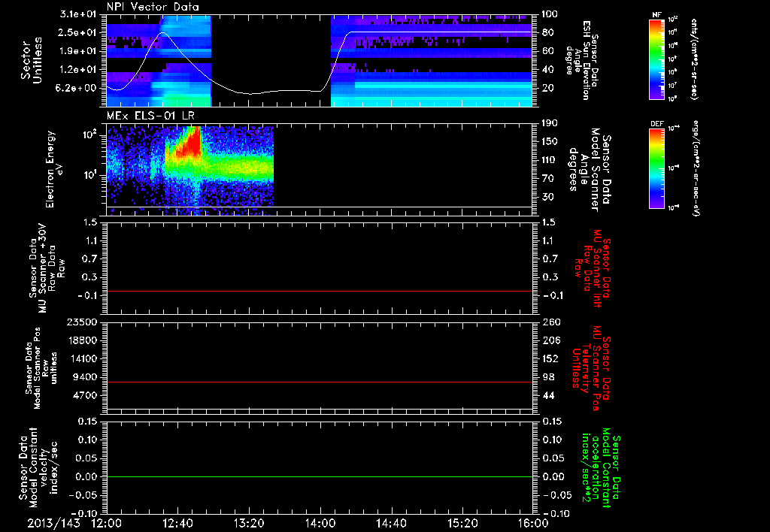Image resolution: width=770 pixels, height=532 pixels.
Task: Click the 12:00 time axis label
Action: (107, 523)
